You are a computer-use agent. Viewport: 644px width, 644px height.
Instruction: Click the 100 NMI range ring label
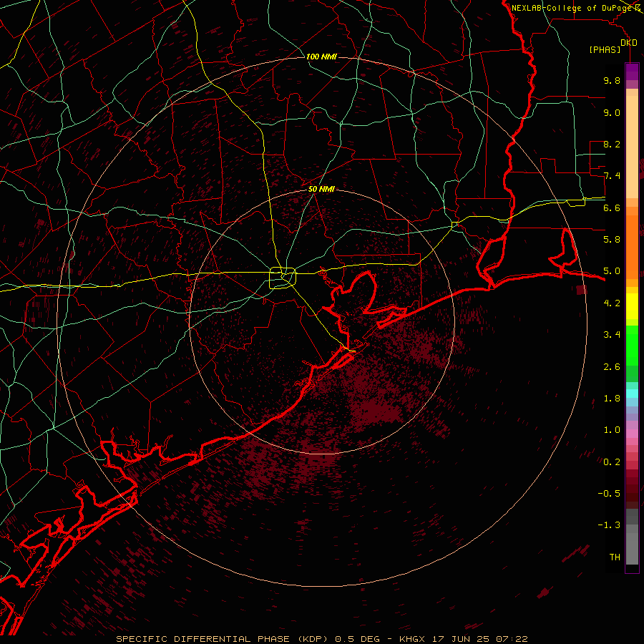(321, 57)
